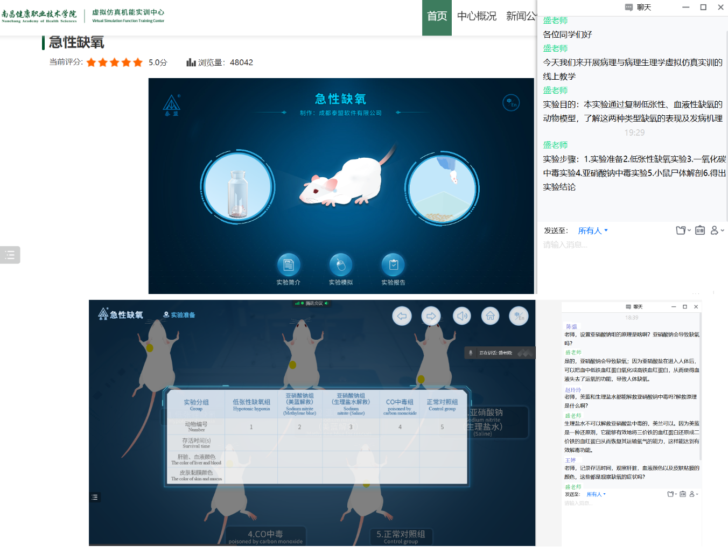Click the 虚拟仿真机能实训中心 title link
728x560 pixels.
tap(128, 16)
